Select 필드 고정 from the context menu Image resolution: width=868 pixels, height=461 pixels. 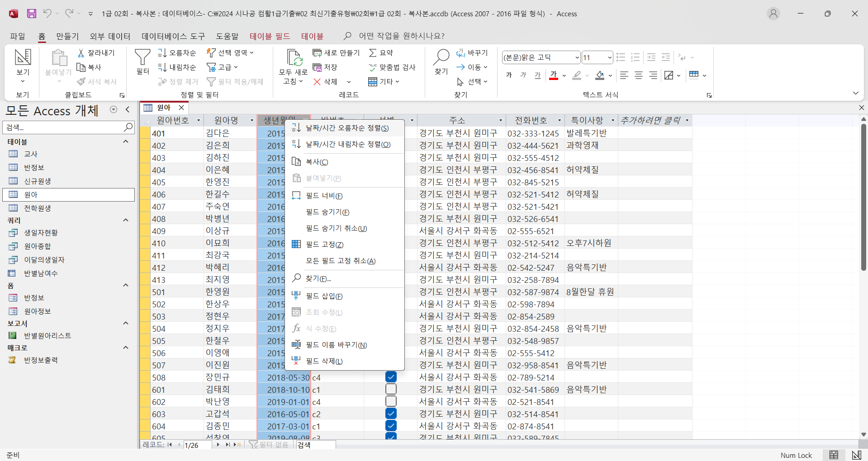click(x=324, y=245)
